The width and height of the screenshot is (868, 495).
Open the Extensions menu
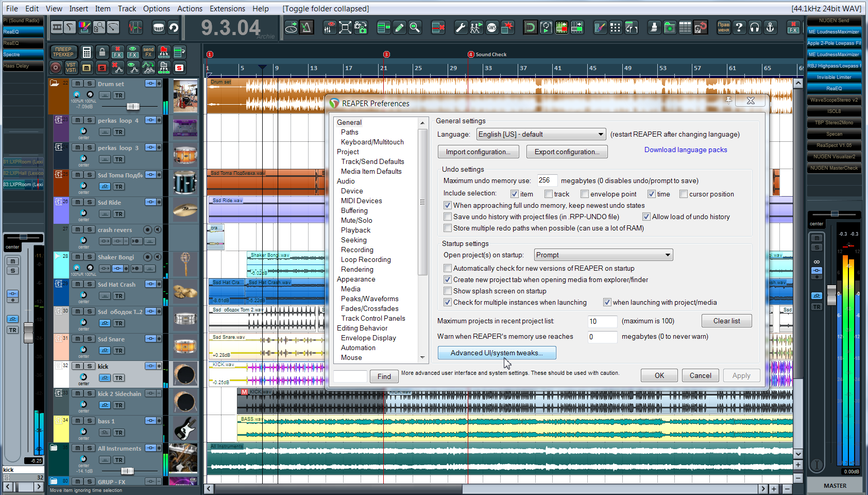coord(227,8)
